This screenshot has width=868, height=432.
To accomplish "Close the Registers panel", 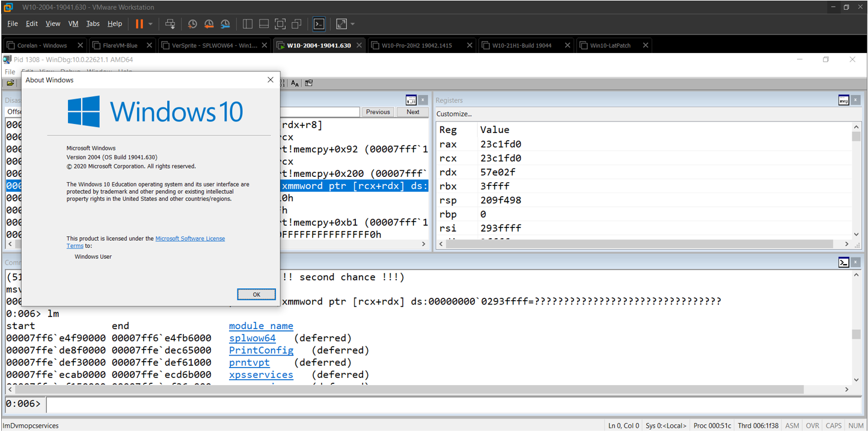I will click(x=855, y=100).
